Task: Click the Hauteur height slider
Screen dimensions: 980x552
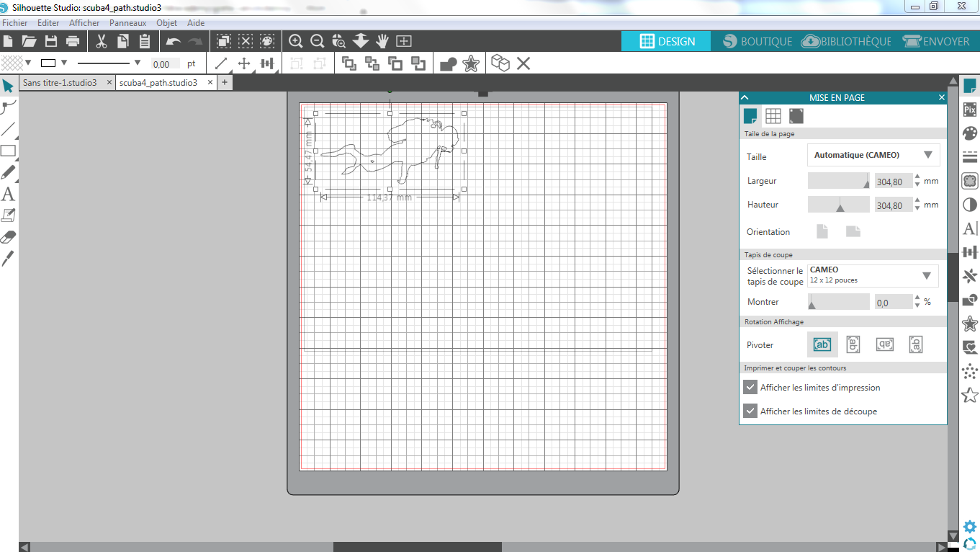Action: pos(839,205)
